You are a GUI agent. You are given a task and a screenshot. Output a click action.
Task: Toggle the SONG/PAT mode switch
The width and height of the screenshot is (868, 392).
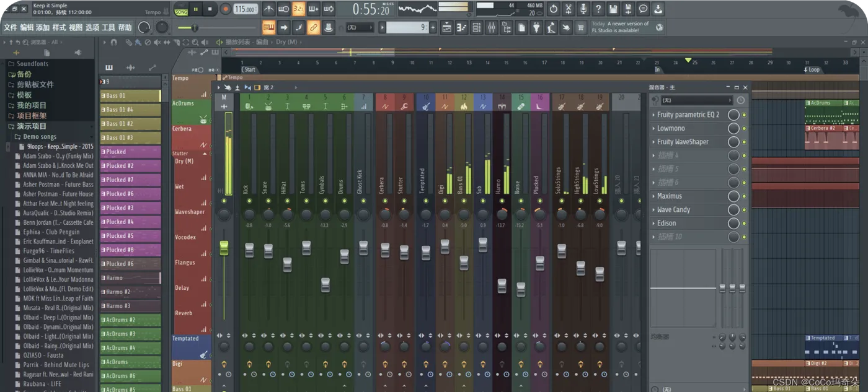181,9
